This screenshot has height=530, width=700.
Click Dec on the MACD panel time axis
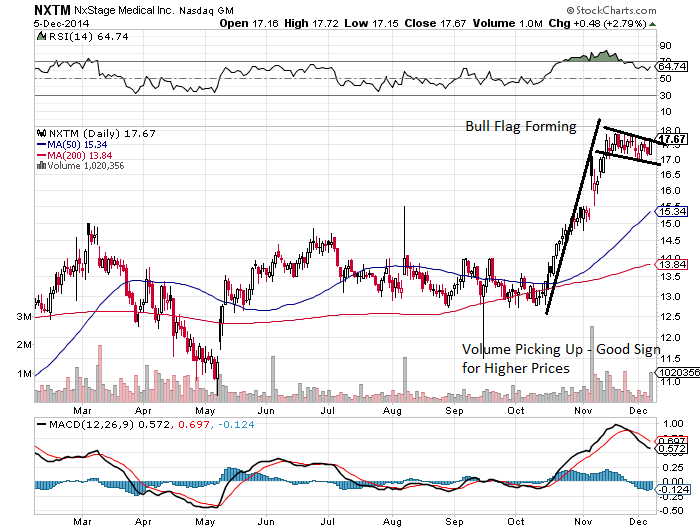pos(639,522)
